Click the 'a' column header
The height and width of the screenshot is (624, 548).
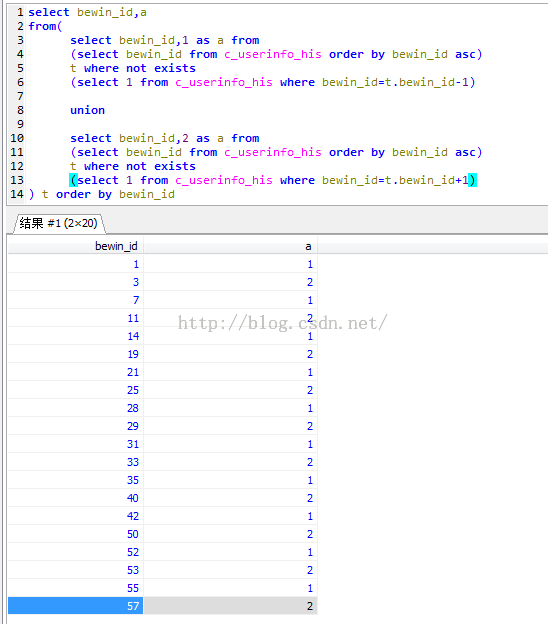click(230, 246)
